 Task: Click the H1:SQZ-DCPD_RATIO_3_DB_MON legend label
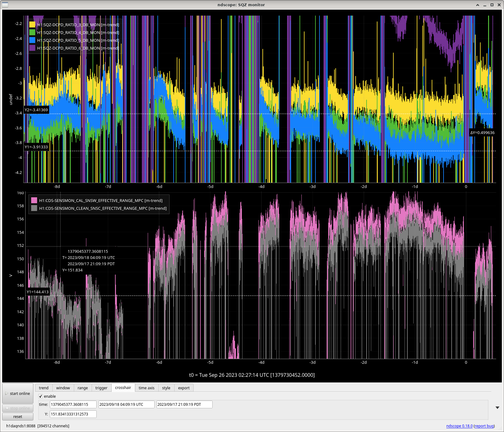click(x=78, y=25)
